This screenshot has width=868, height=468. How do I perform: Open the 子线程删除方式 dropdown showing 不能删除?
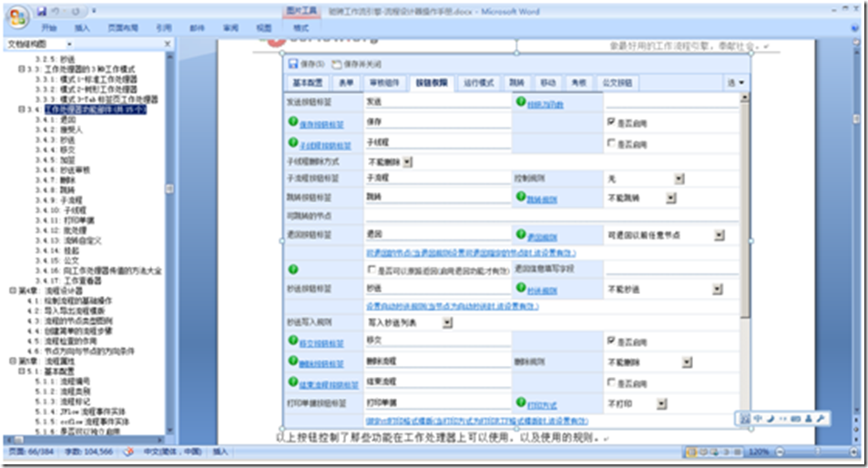click(x=408, y=162)
